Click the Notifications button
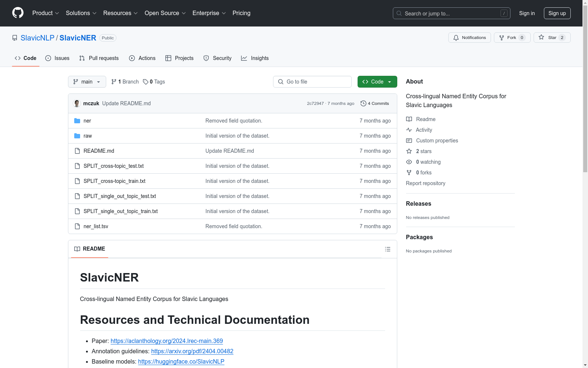 coord(470,38)
